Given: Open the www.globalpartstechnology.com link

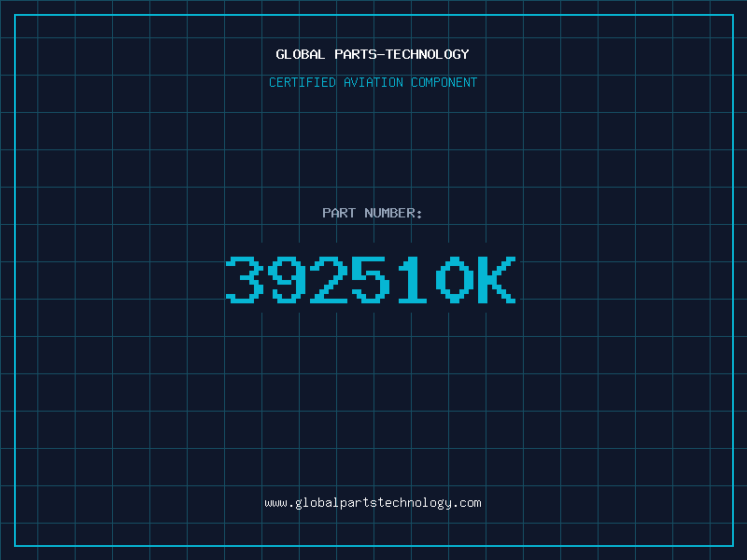Looking at the screenshot, I should (x=373, y=503).
